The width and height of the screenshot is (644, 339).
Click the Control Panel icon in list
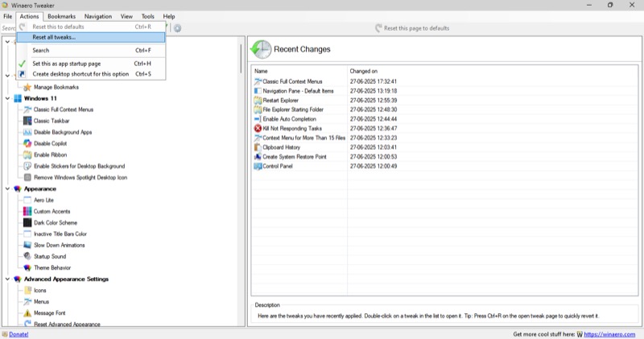(x=258, y=166)
